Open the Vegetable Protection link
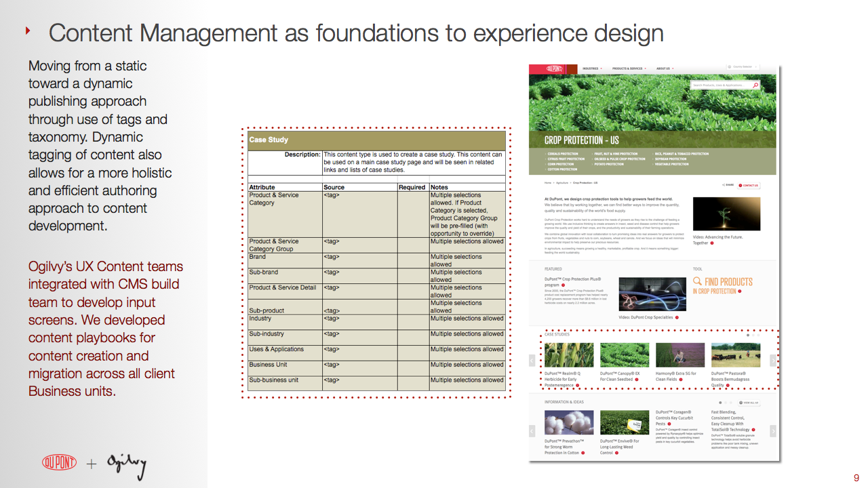This screenshot has width=868, height=488. (x=671, y=164)
